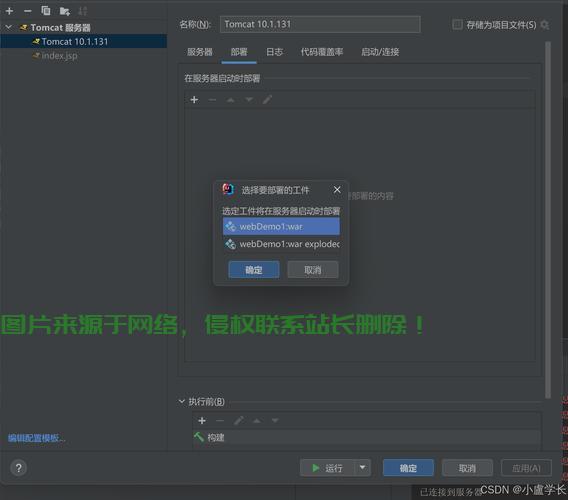
Task: Click bottom 确定 button of configuration window
Action: (408, 468)
